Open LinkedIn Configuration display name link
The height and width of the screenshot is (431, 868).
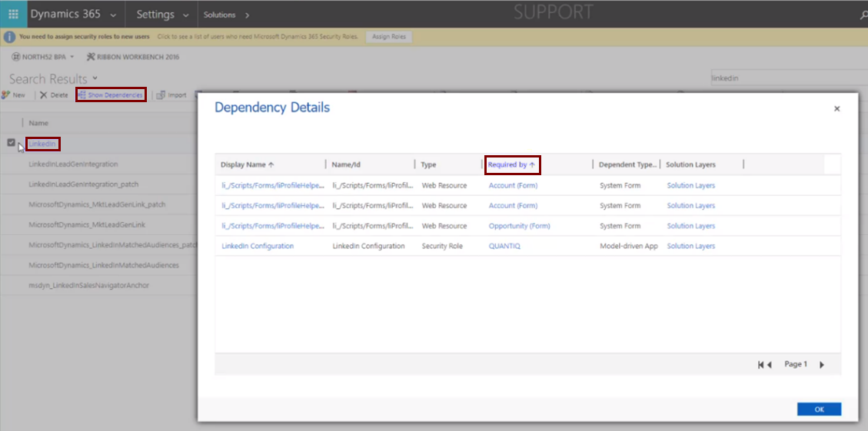tap(258, 246)
